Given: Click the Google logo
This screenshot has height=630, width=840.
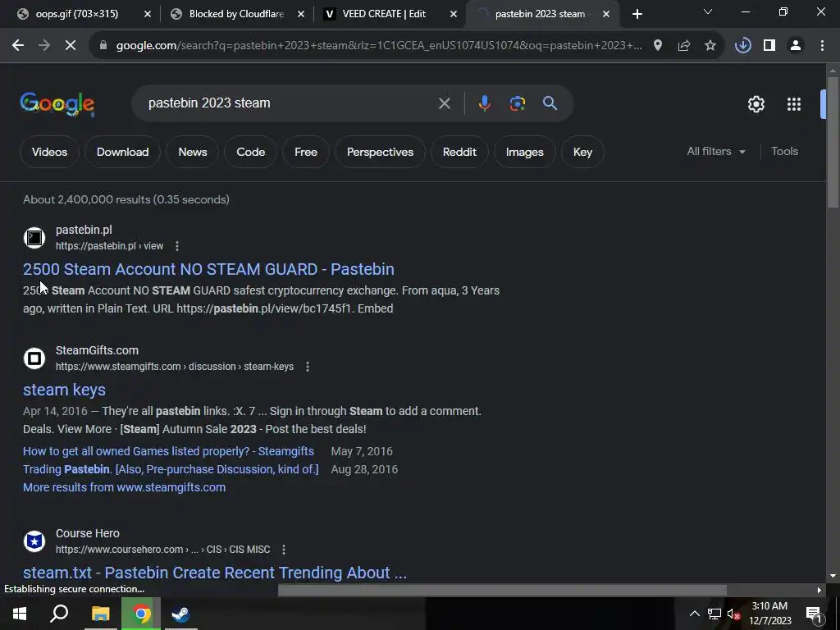Looking at the screenshot, I should [57, 104].
